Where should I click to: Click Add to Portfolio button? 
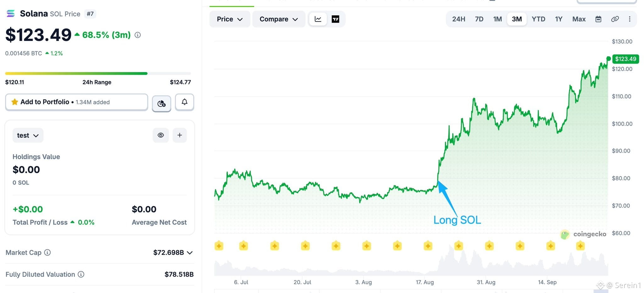click(76, 102)
